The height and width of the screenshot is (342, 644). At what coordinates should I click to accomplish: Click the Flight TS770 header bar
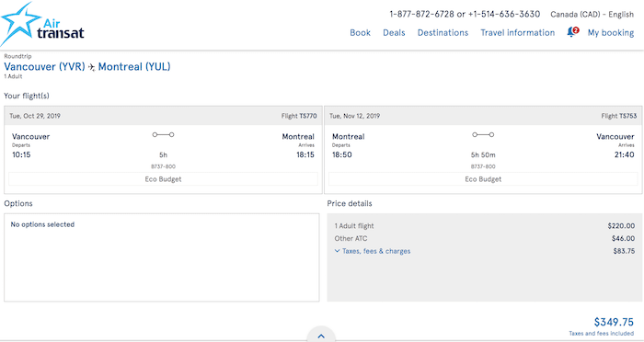[x=163, y=116]
